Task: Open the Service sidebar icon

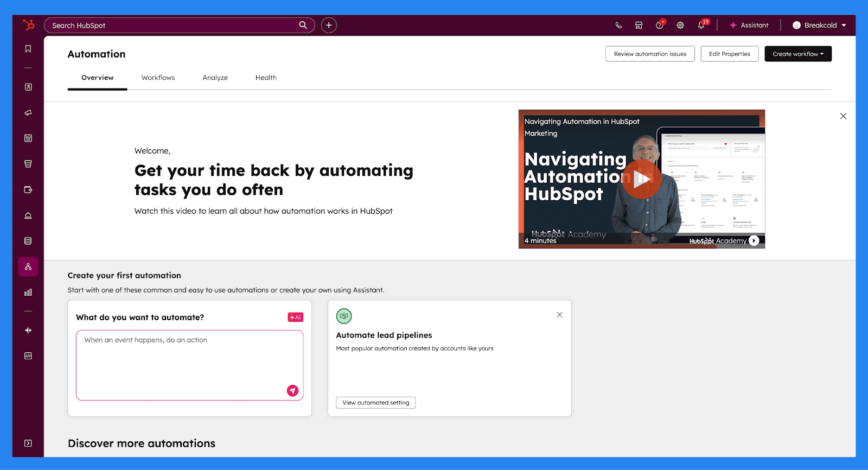Action: (x=28, y=215)
